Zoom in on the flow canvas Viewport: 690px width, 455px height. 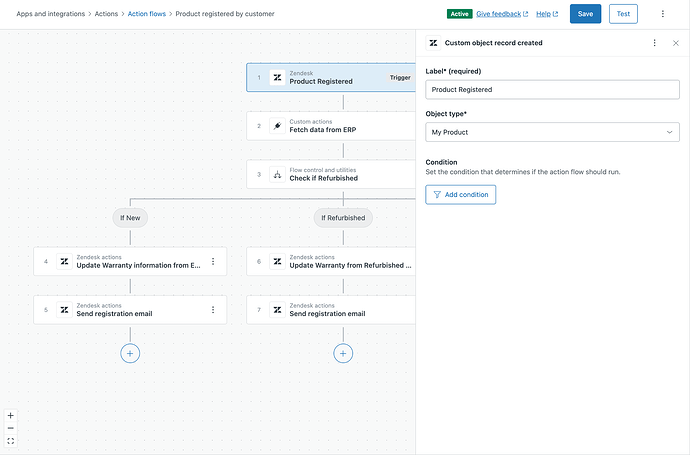tap(11, 415)
